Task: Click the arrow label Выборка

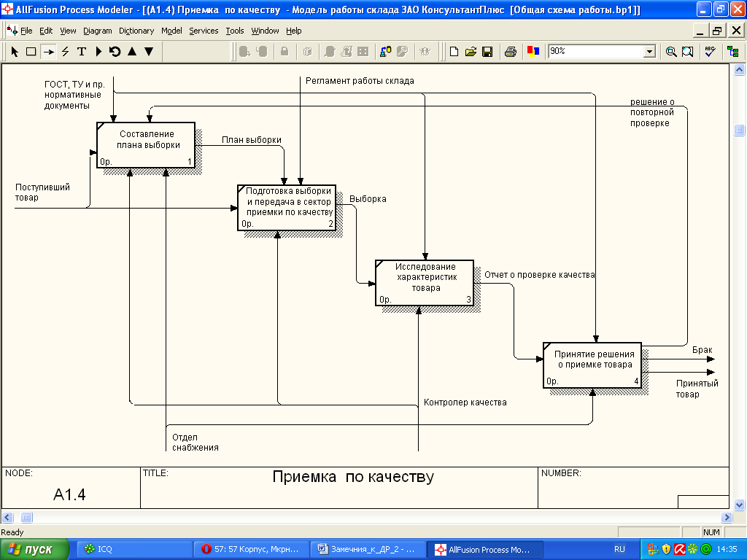Action: click(368, 199)
